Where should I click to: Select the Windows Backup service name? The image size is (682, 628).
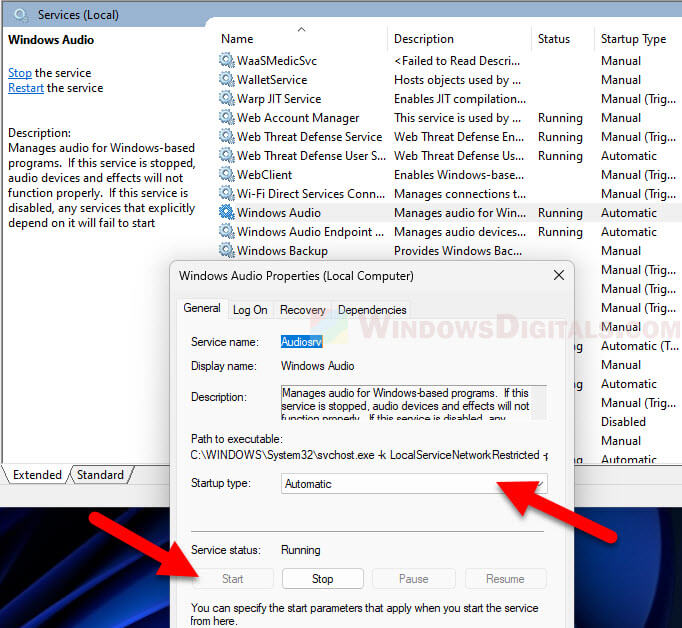pyautogui.click(x=282, y=251)
